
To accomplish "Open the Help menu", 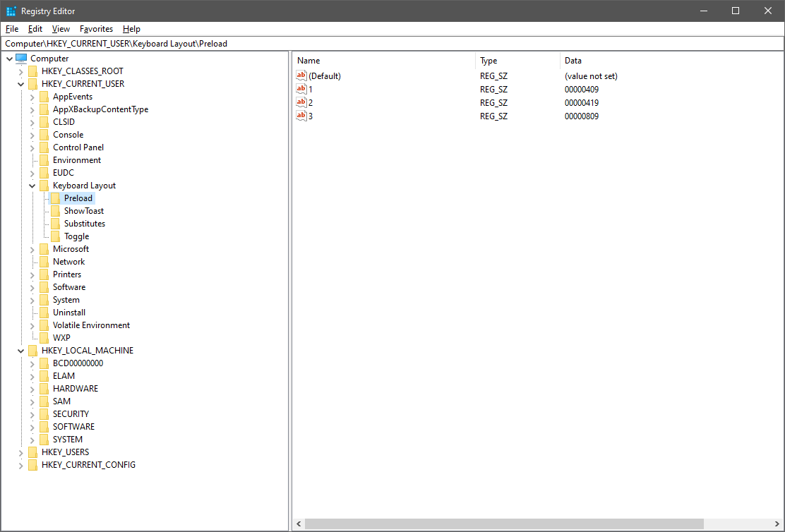I will click(x=131, y=29).
